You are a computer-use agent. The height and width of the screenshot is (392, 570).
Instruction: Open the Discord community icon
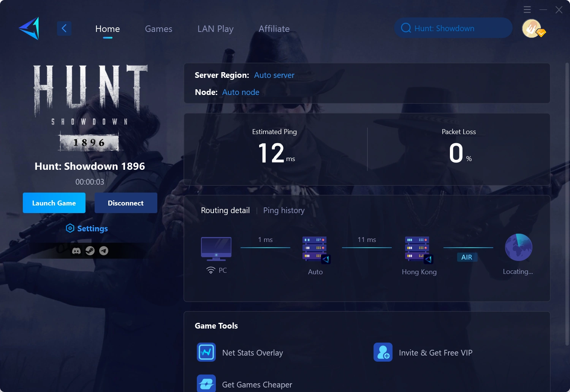(76, 251)
